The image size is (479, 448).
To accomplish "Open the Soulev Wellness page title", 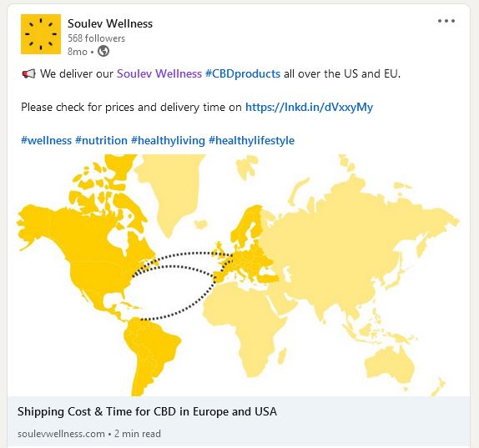I will (110, 23).
